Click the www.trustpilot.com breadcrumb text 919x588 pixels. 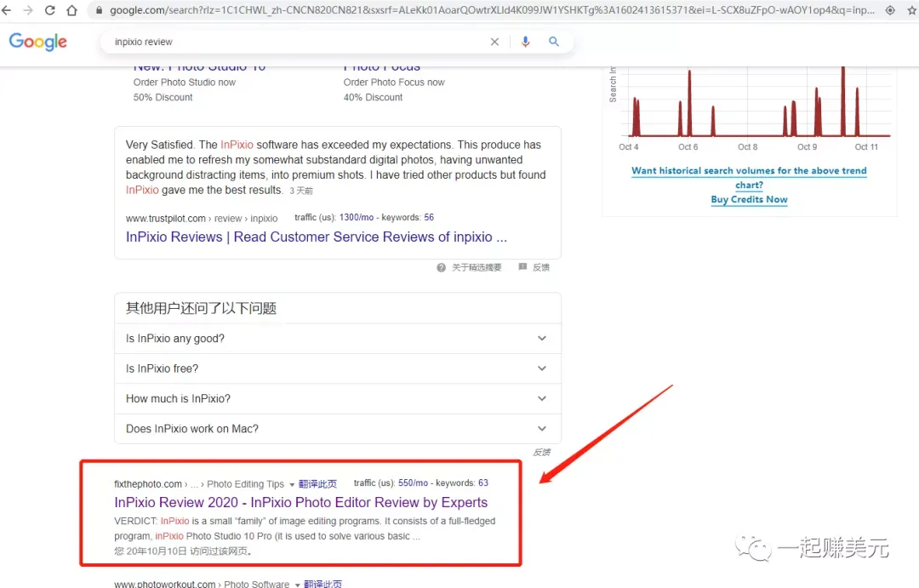pyautogui.click(x=165, y=218)
